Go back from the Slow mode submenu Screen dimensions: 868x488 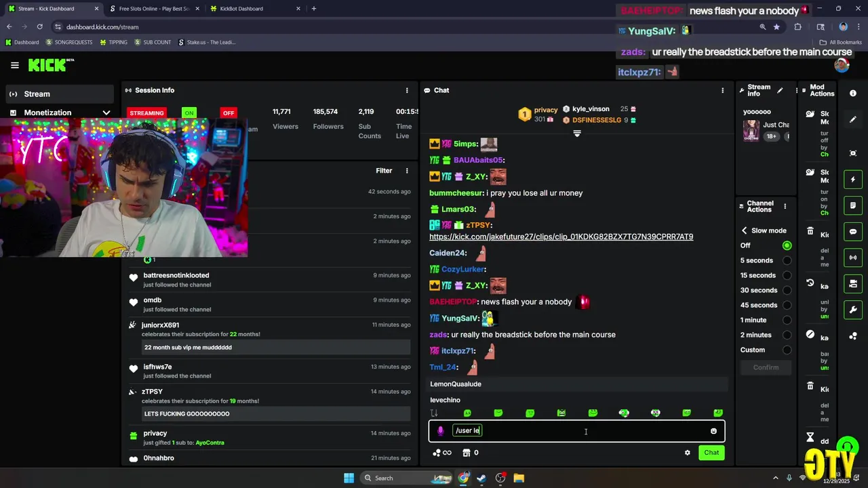click(x=744, y=230)
